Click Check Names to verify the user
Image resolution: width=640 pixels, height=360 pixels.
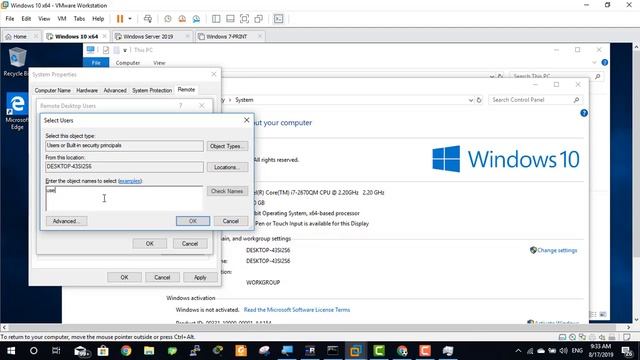click(227, 191)
